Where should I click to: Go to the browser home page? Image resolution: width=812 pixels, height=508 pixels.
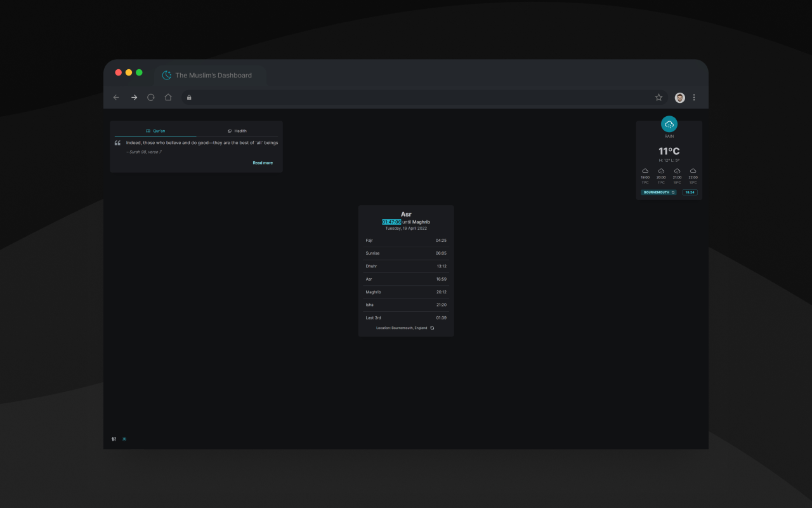click(x=168, y=97)
